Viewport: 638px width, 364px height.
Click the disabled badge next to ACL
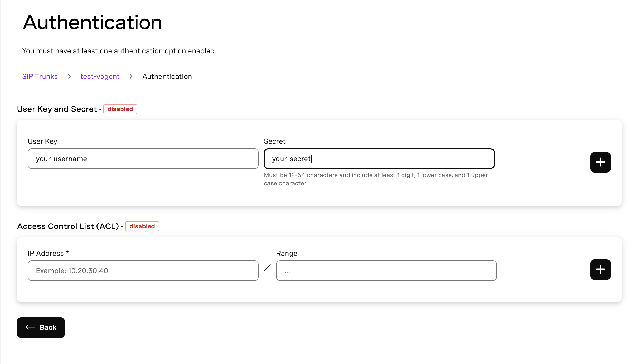point(142,226)
